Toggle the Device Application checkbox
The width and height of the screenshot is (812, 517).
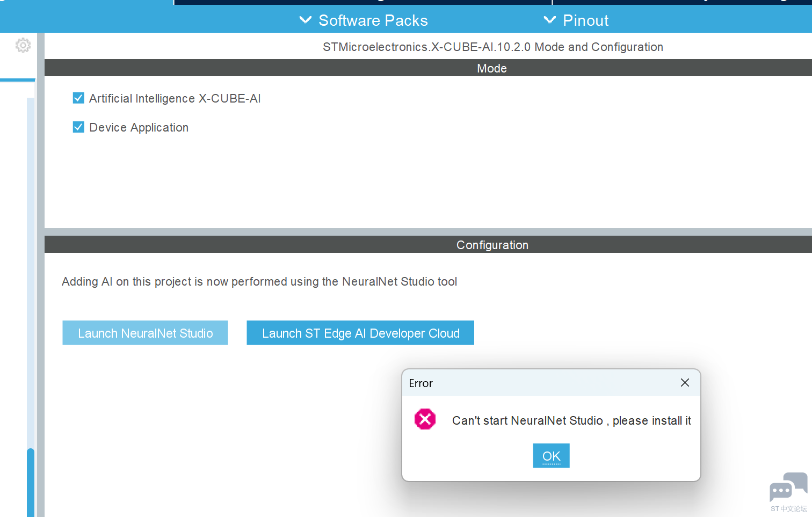pos(78,127)
